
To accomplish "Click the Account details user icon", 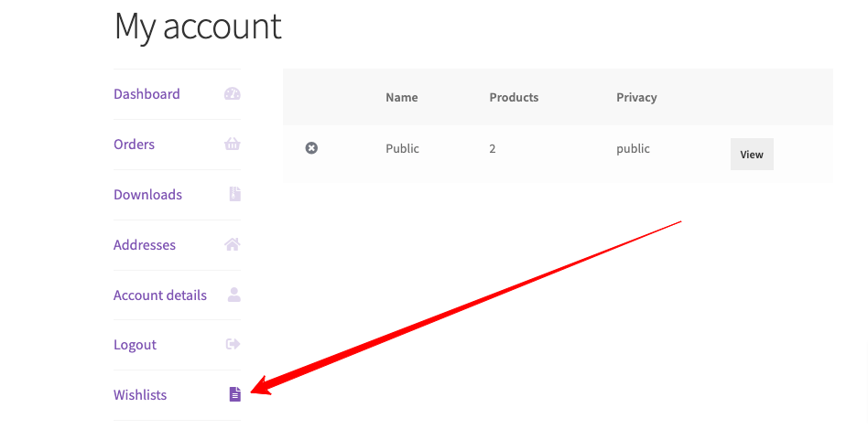I will 233,295.
